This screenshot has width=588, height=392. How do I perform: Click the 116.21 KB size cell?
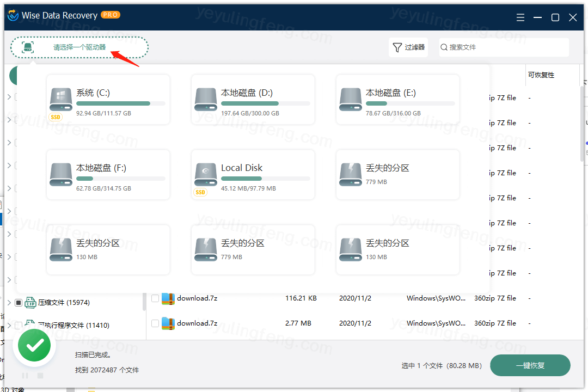click(x=301, y=298)
